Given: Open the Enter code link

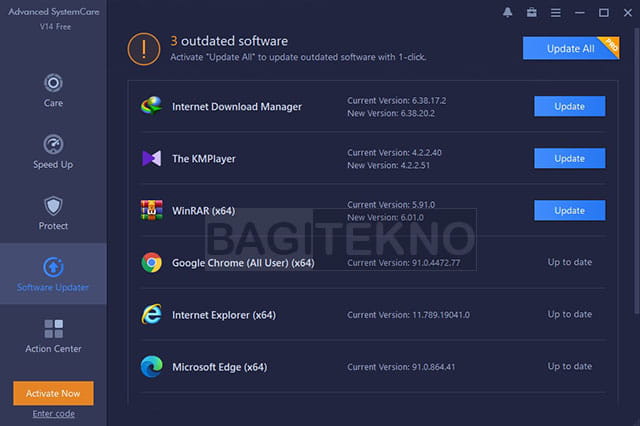Looking at the screenshot, I should click(x=53, y=414).
